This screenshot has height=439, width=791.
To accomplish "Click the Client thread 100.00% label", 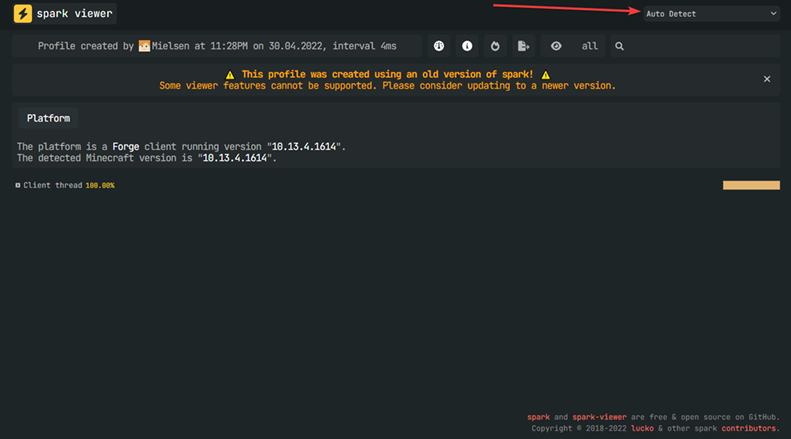I will 68,185.
